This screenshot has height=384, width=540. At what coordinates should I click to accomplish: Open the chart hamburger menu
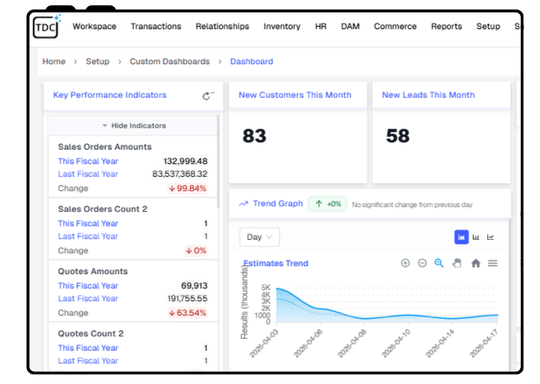point(492,263)
